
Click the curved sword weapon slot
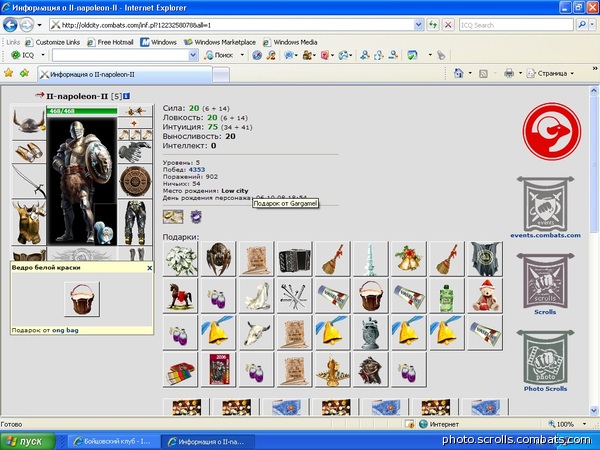[29, 181]
